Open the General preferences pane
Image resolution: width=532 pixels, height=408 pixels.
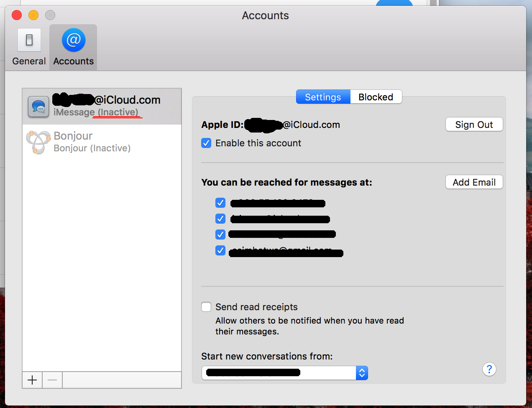tap(29, 47)
